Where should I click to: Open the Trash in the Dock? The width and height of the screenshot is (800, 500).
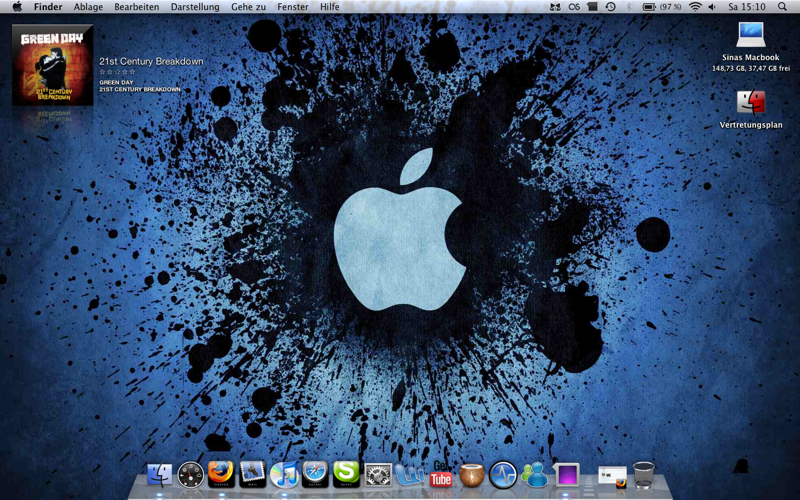(x=643, y=474)
